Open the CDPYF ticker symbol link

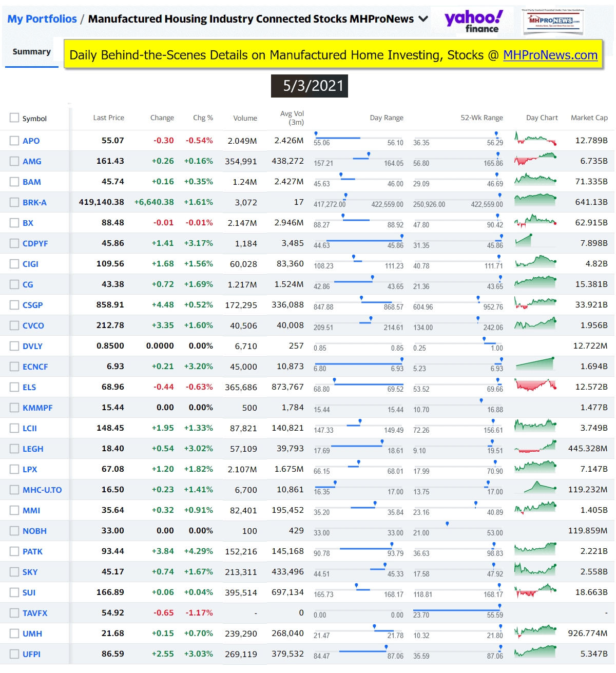(35, 243)
